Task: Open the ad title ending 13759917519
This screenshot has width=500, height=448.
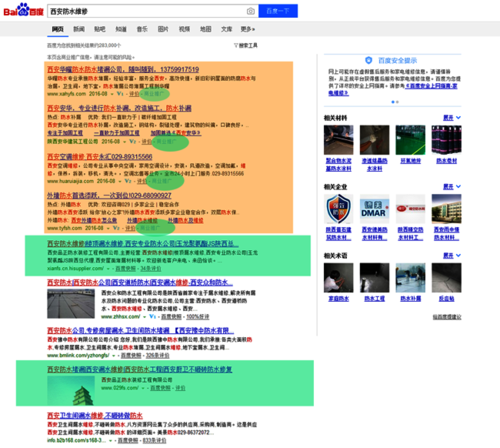Action: tap(123, 69)
